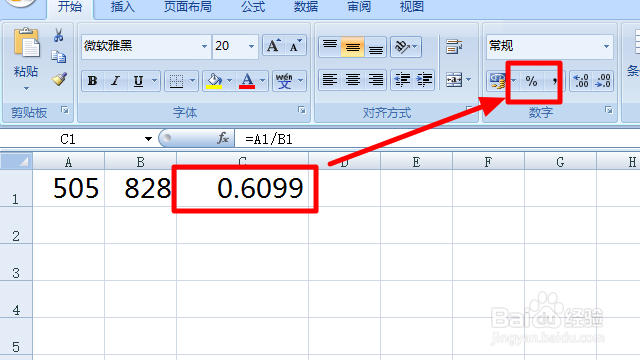Expand fill color dropdown arrow
Image resolution: width=640 pixels, height=360 pixels.
(229, 81)
